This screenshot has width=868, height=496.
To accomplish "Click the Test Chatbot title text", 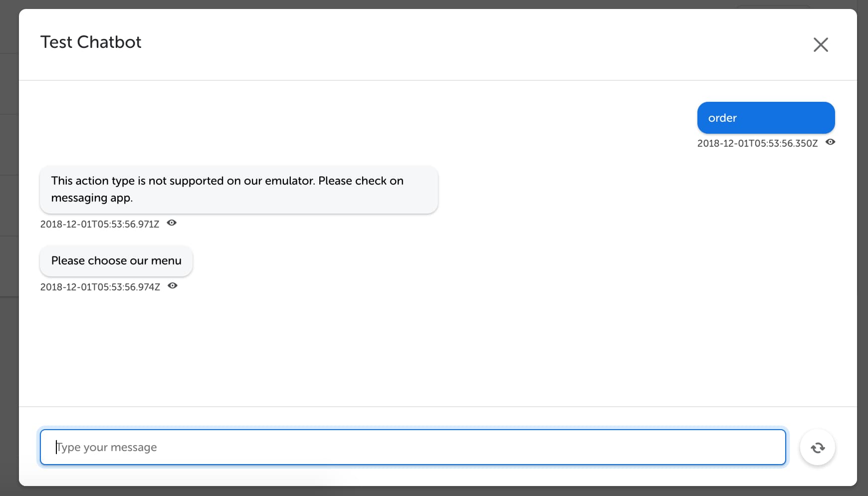I will [91, 42].
